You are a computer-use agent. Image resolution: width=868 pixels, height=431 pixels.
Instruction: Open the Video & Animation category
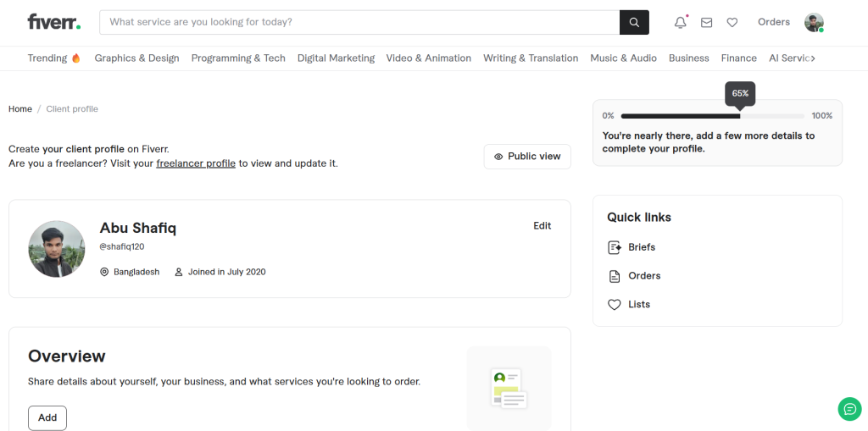[x=428, y=58]
